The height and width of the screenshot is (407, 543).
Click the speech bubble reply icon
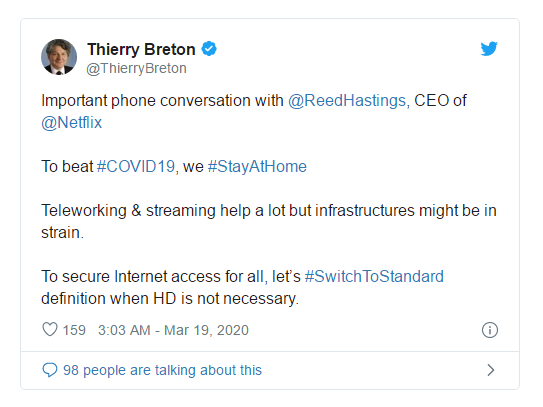point(50,370)
